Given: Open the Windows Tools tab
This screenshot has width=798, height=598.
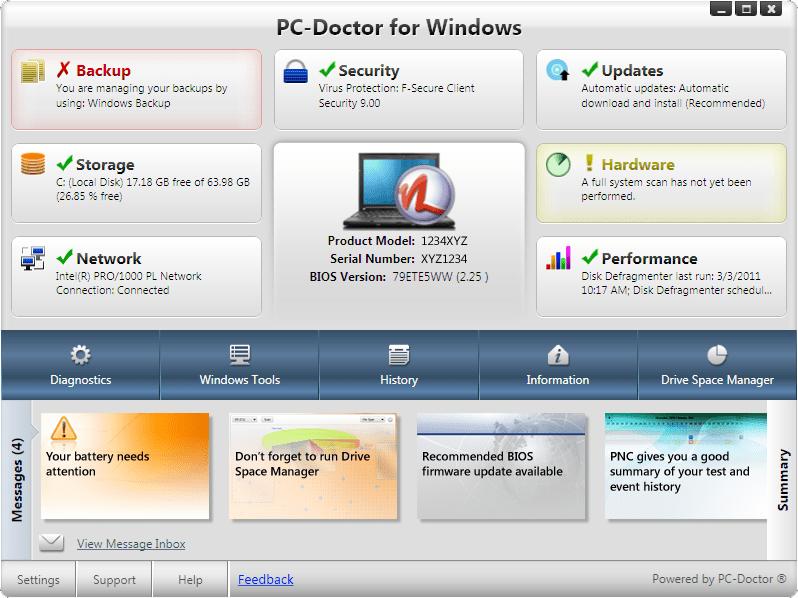Looking at the screenshot, I should click(x=240, y=366).
